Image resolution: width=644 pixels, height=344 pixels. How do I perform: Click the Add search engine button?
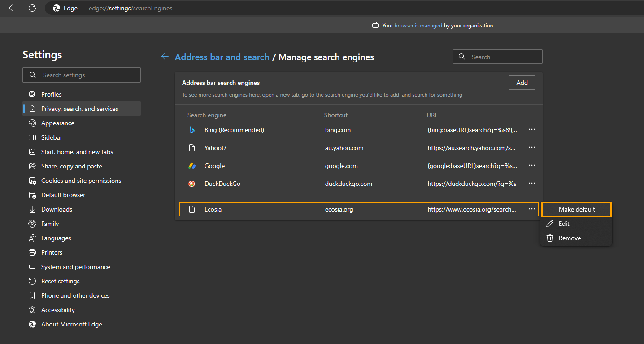tap(522, 83)
